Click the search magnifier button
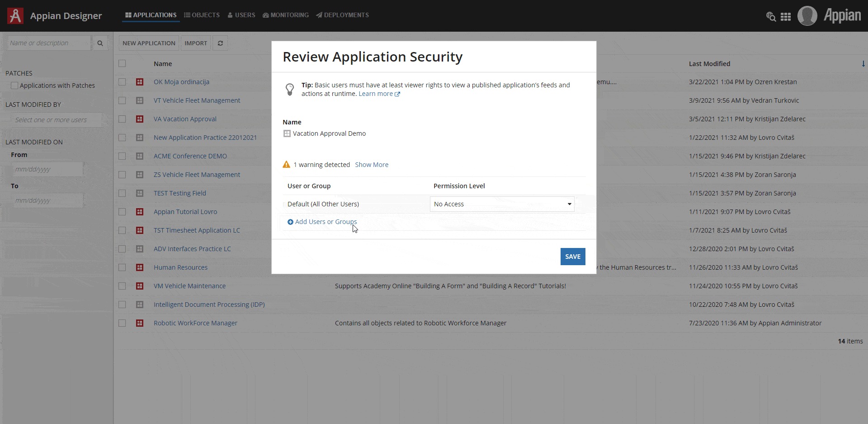Image resolution: width=868 pixels, height=424 pixels. [100, 43]
